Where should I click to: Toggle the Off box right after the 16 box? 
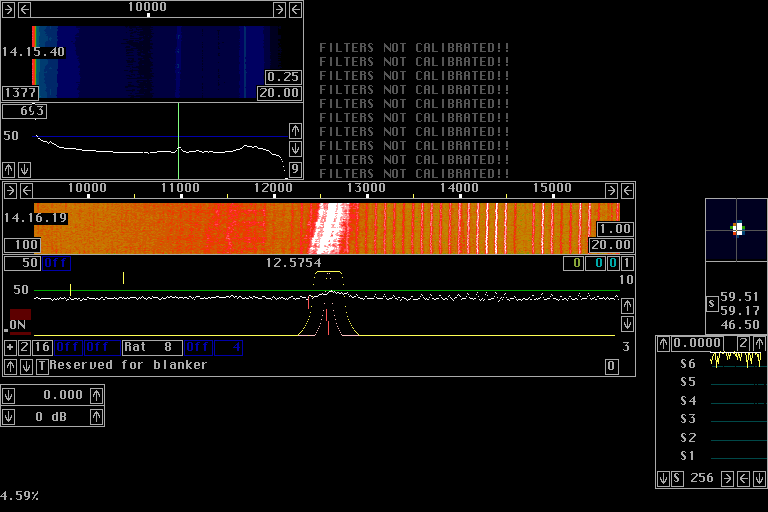[x=68, y=347]
